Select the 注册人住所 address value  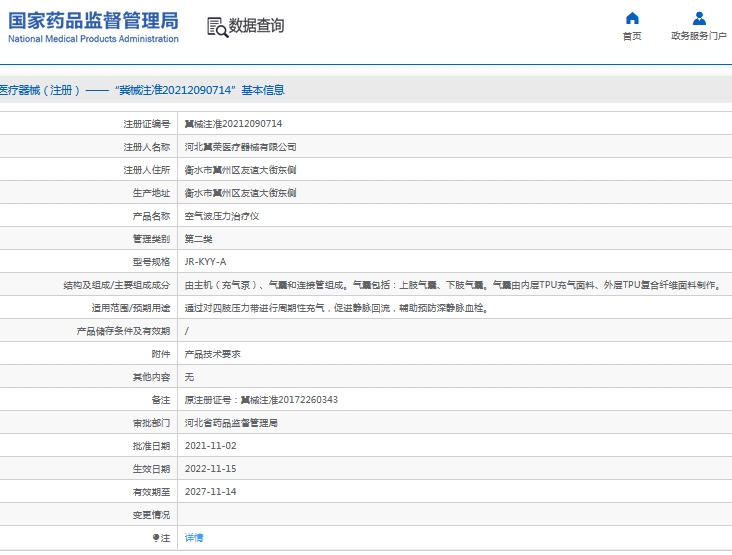click(x=240, y=170)
